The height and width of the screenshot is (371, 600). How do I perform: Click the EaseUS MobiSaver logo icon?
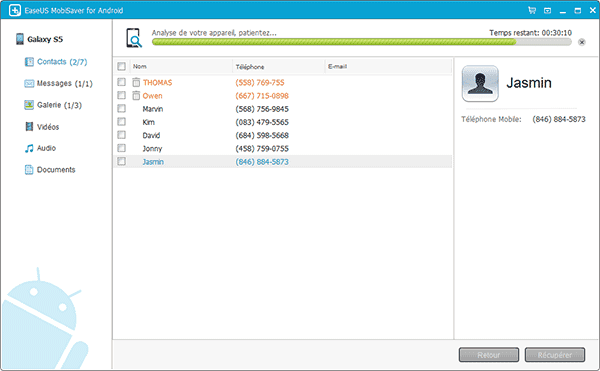coord(15,10)
